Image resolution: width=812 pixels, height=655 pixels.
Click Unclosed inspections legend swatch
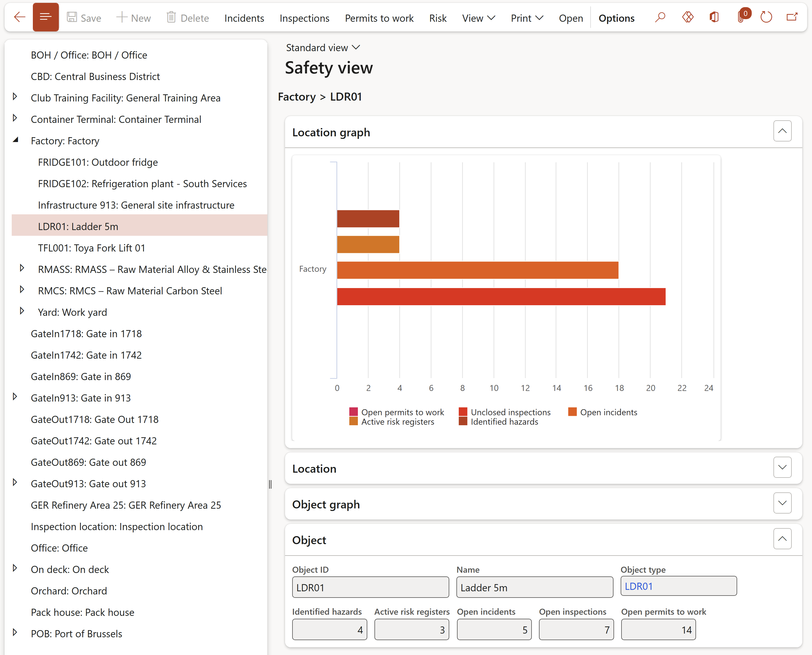[x=463, y=412]
